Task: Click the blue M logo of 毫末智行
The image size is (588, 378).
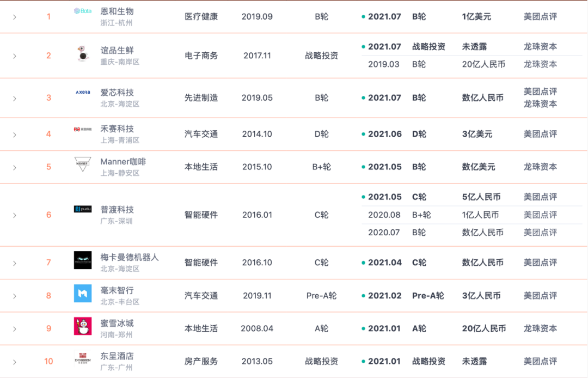Action: point(83,293)
